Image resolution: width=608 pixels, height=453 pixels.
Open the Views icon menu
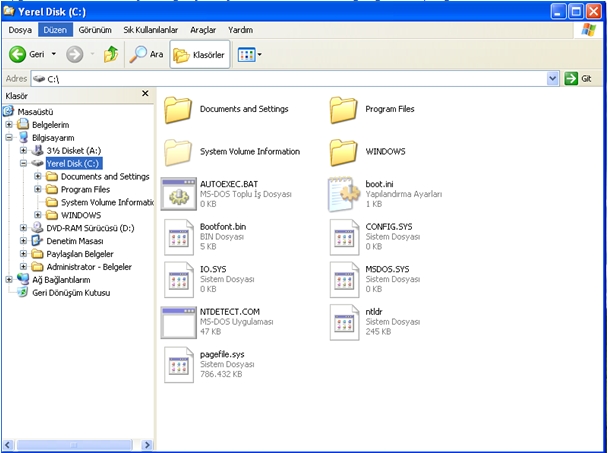click(x=246, y=55)
